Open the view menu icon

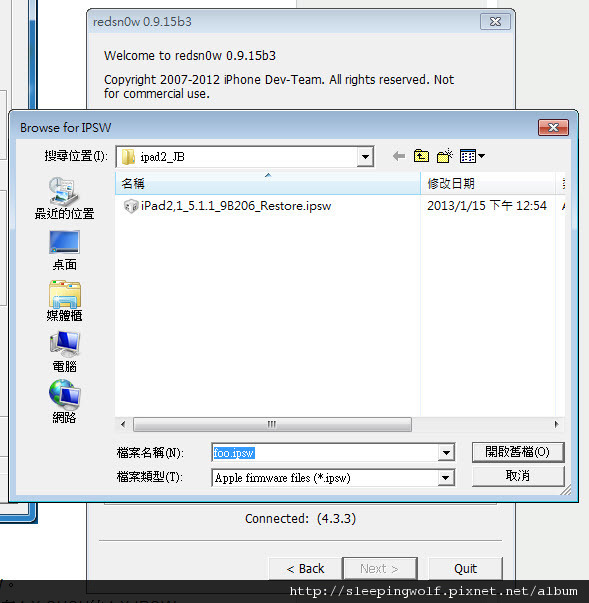(473, 156)
